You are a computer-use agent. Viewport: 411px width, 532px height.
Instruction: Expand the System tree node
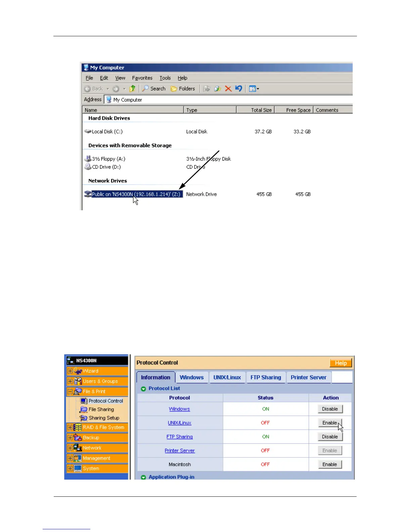[70, 468]
